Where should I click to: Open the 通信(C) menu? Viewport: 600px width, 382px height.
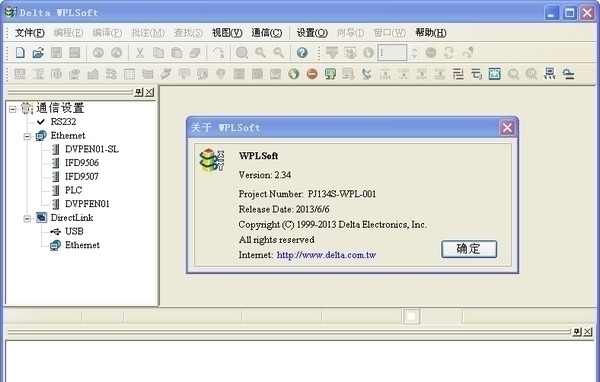click(x=267, y=33)
